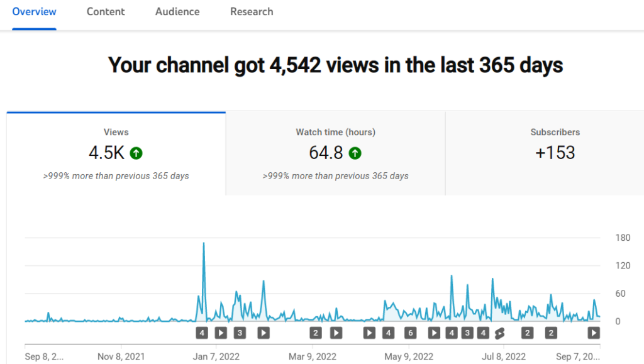This screenshot has width=644, height=364.
Task: Open last 2-videos marker before final play icon
Action: point(551,333)
